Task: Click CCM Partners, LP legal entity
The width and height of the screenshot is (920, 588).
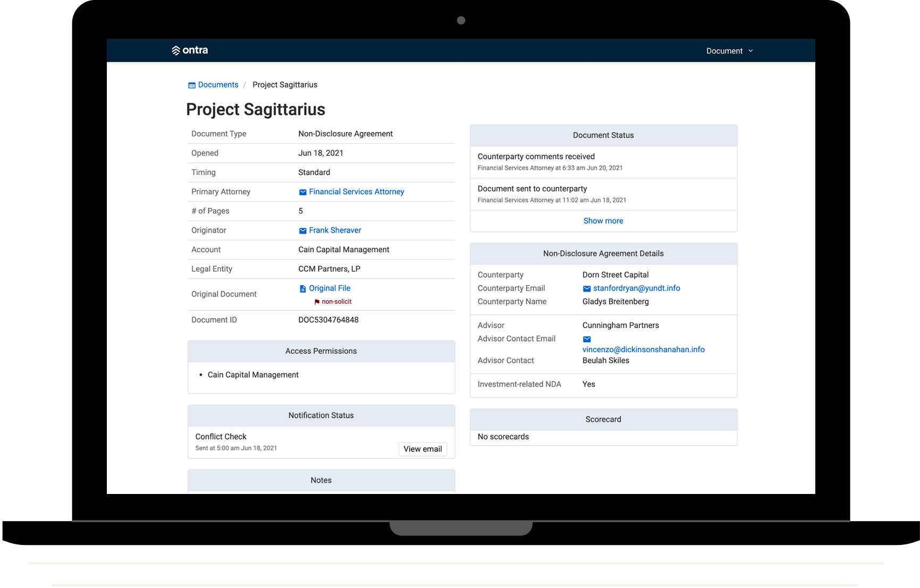Action: tap(329, 269)
